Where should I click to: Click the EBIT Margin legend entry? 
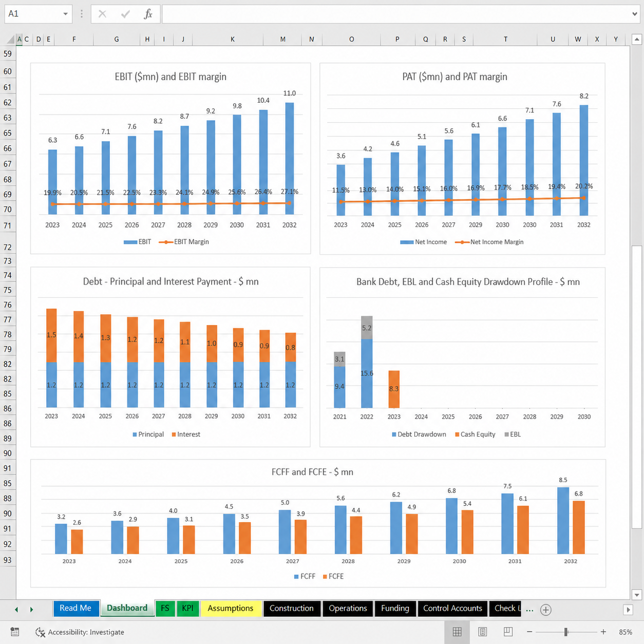[x=184, y=242]
